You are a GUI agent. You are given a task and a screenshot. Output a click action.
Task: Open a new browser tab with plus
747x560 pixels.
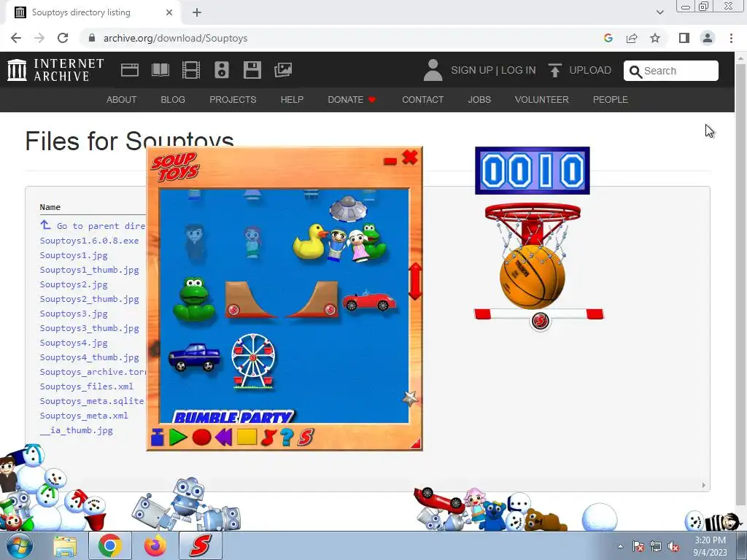tap(197, 12)
